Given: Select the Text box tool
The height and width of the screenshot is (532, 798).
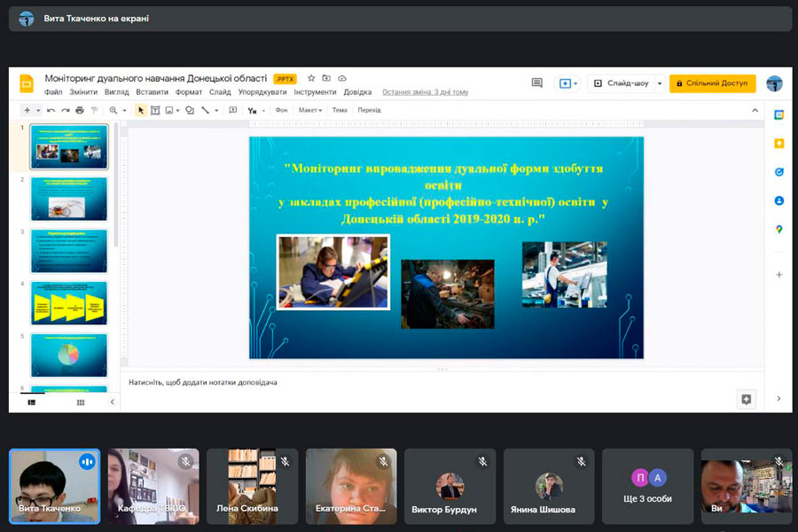Looking at the screenshot, I should click(x=155, y=110).
